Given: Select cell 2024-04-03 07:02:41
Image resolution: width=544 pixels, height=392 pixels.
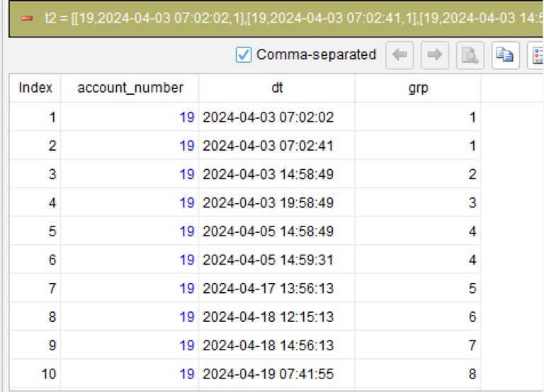Looking at the screenshot, I should pyautogui.click(x=277, y=146).
